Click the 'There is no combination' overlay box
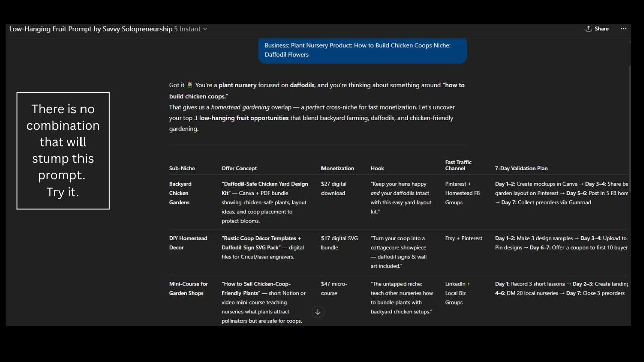Screen dimensions: 644x362 [x=63, y=150]
